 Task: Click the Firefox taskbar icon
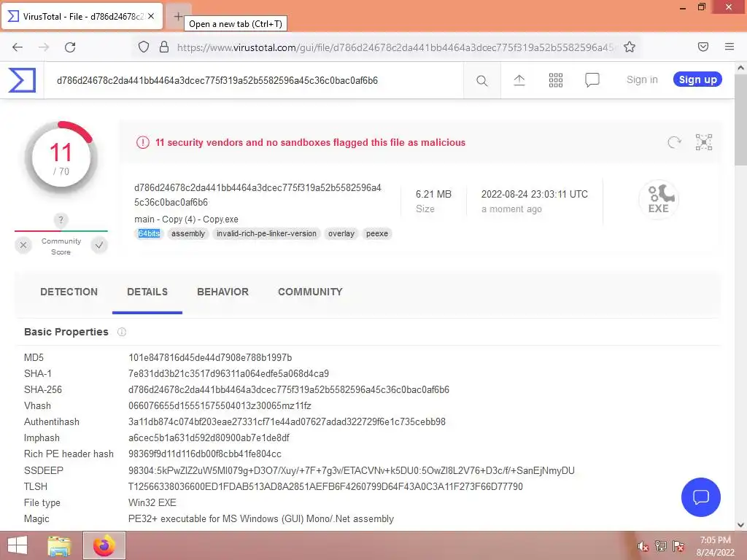tap(104, 545)
